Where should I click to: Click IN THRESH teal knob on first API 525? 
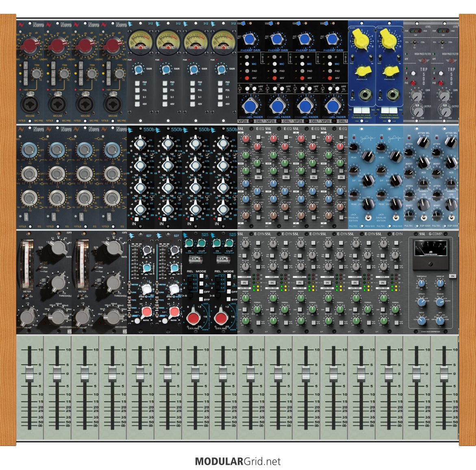(x=189, y=243)
